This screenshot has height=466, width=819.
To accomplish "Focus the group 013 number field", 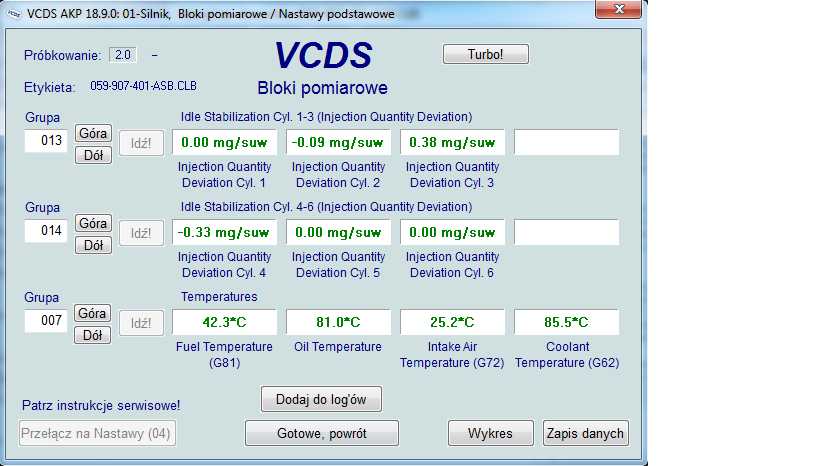I will [46, 141].
